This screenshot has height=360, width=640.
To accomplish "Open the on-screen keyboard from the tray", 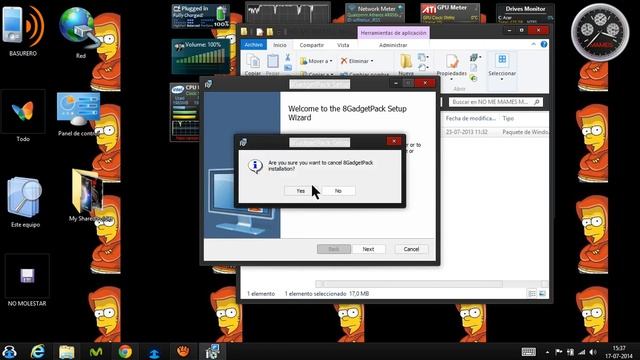I will point(529,352).
